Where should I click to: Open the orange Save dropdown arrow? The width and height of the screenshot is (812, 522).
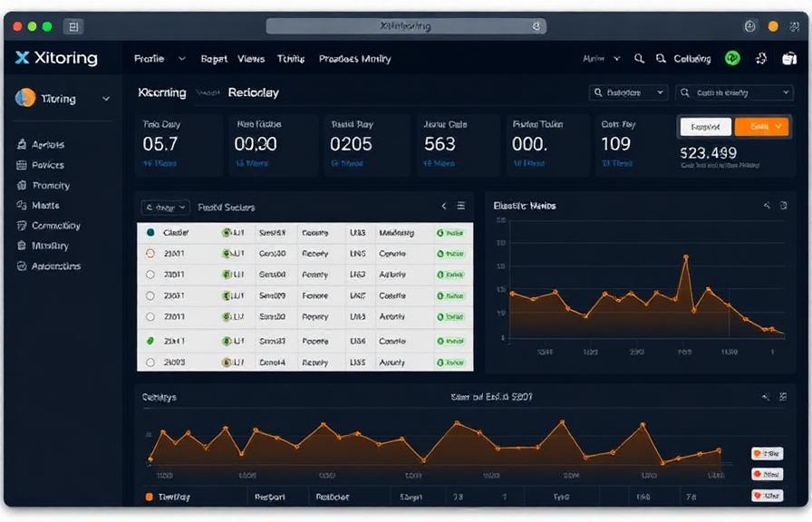(x=779, y=127)
